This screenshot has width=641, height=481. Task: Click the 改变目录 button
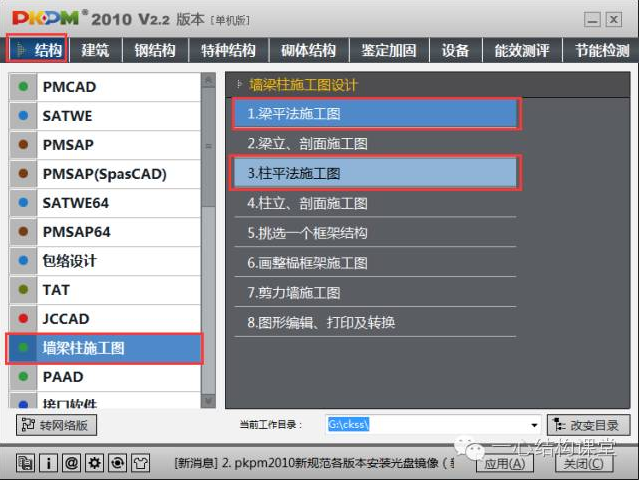pos(588,425)
